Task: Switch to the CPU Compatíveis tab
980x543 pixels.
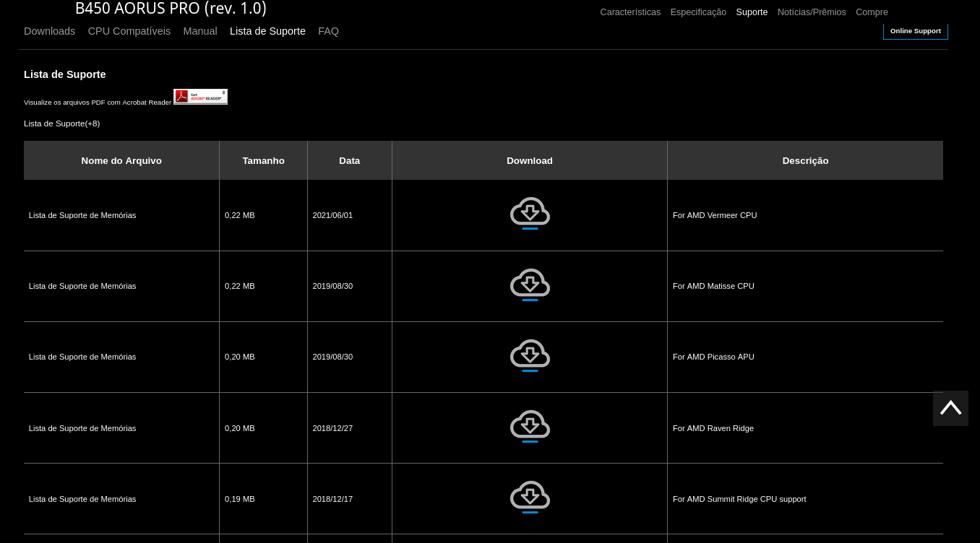Action: coord(129,31)
